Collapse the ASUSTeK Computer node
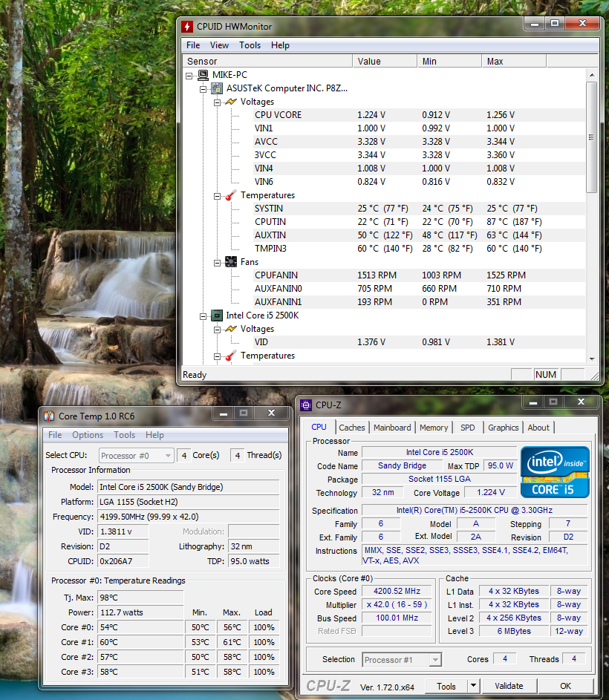609x700 pixels. coord(203,89)
